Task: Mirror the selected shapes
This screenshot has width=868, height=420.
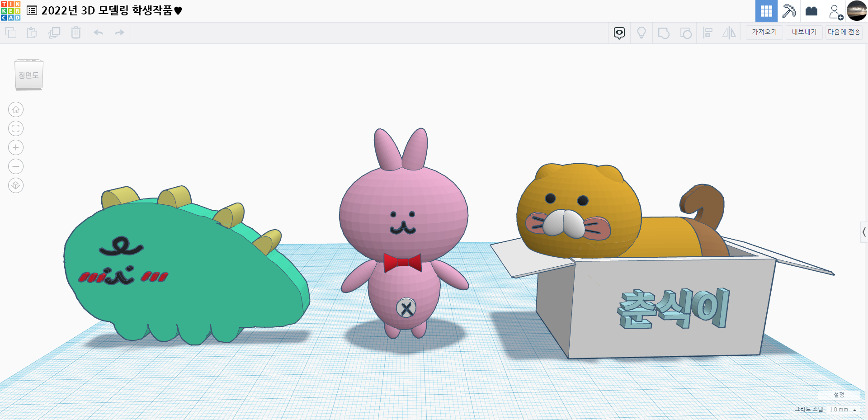Action: point(729,33)
